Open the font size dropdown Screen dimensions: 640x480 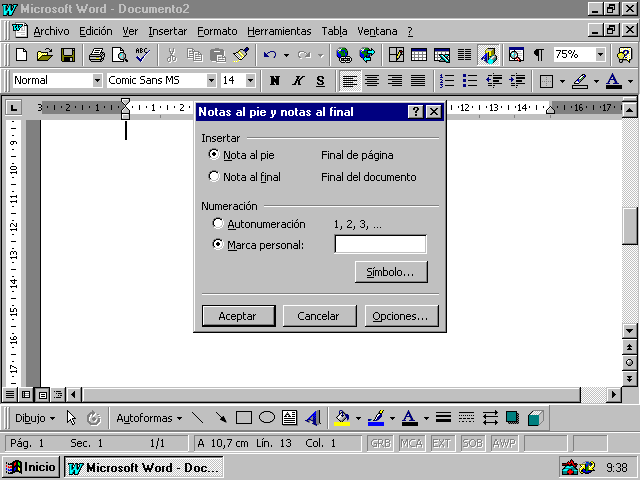click(250, 80)
